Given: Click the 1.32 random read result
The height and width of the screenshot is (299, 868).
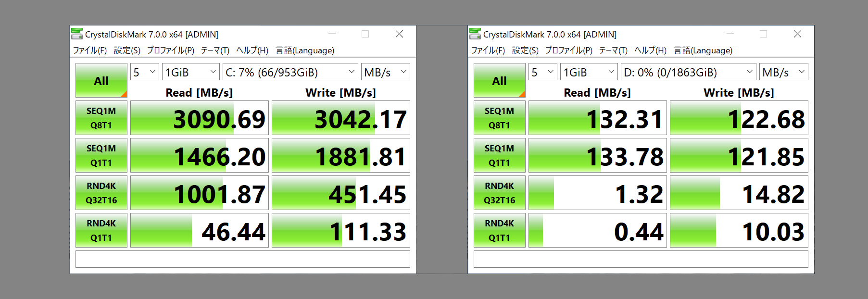Looking at the screenshot, I should 598,193.
